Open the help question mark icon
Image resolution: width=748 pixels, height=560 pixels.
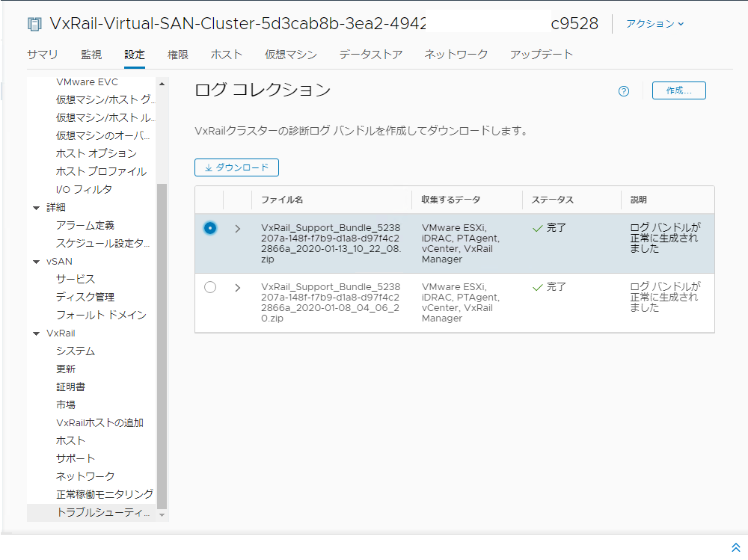(x=624, y=91)
